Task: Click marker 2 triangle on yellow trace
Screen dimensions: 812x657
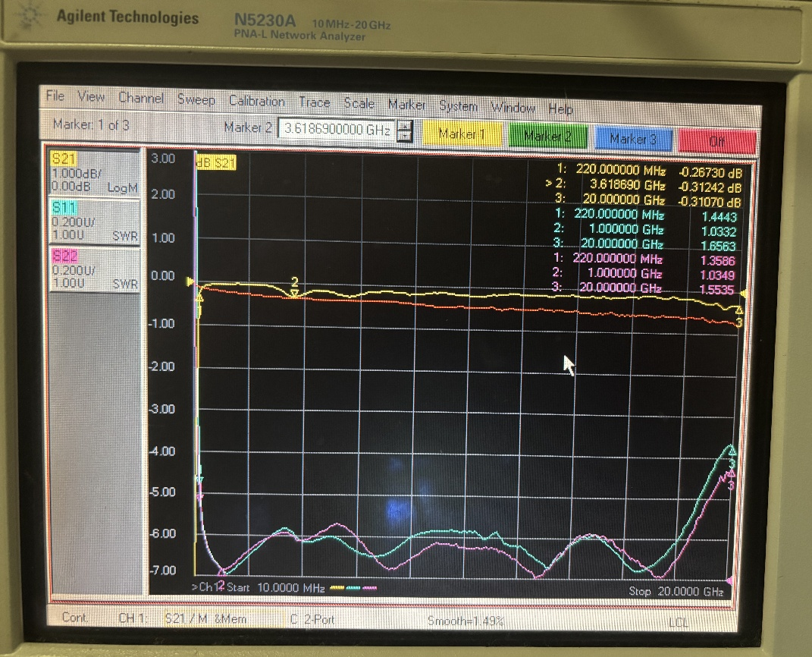Action: tap(295, 292)
